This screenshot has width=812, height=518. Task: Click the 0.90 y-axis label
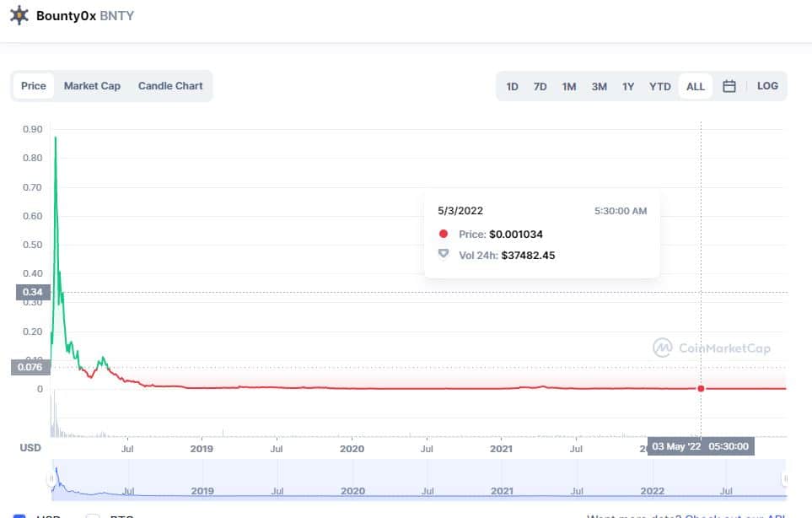click(33, 129)
